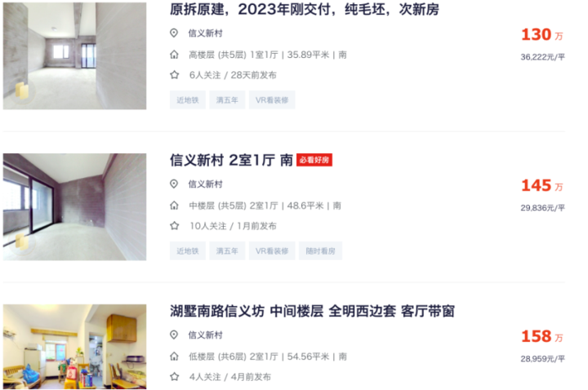Open furnished living room thumbnail
The height and width of the screenshot is (390, 588).
pos(74,347)
